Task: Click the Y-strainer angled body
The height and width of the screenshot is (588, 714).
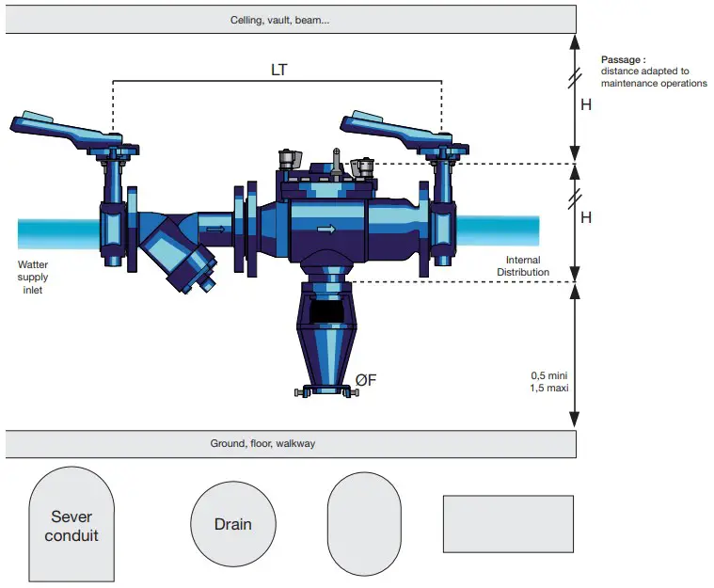Action: 179,255
